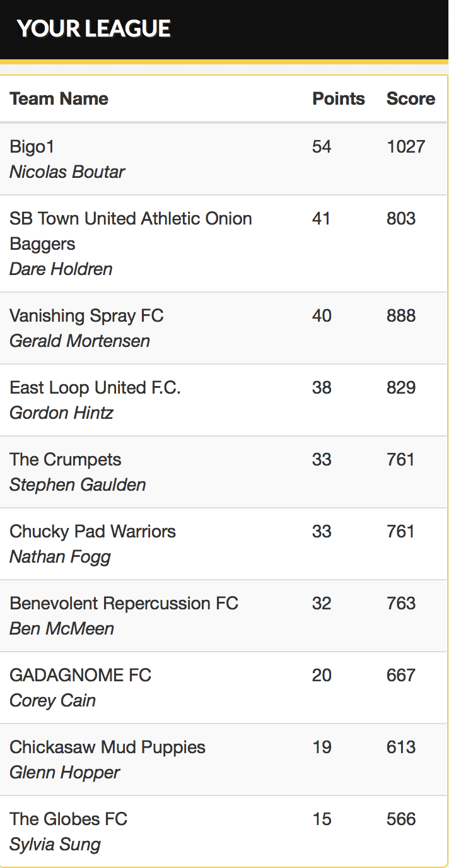Open The Crumpets team row
449x868 pixels.
(x=66, y=459)
